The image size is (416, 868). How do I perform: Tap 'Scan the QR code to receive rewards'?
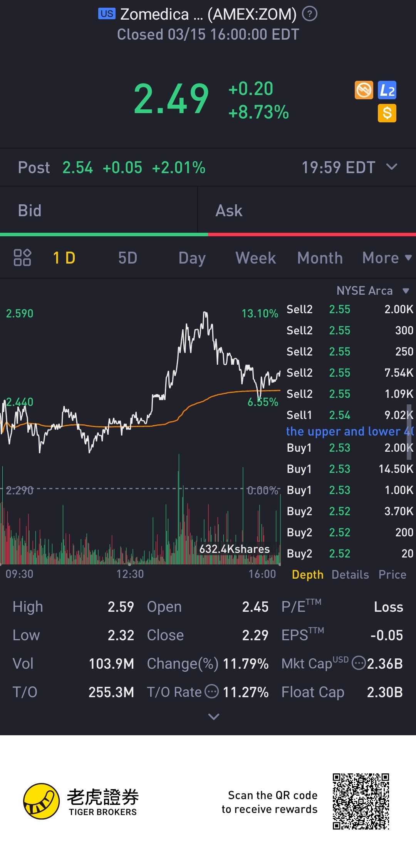click(x=270, y=802)
